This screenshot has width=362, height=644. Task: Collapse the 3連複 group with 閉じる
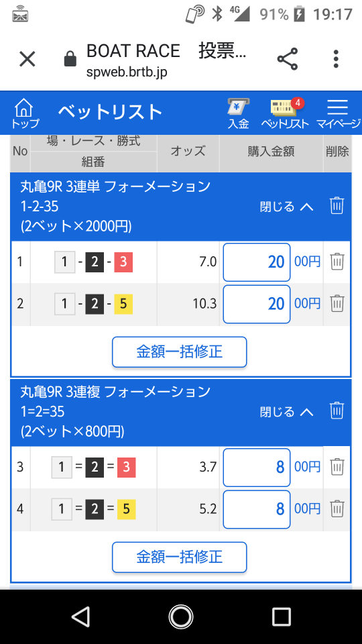[286, 411]
